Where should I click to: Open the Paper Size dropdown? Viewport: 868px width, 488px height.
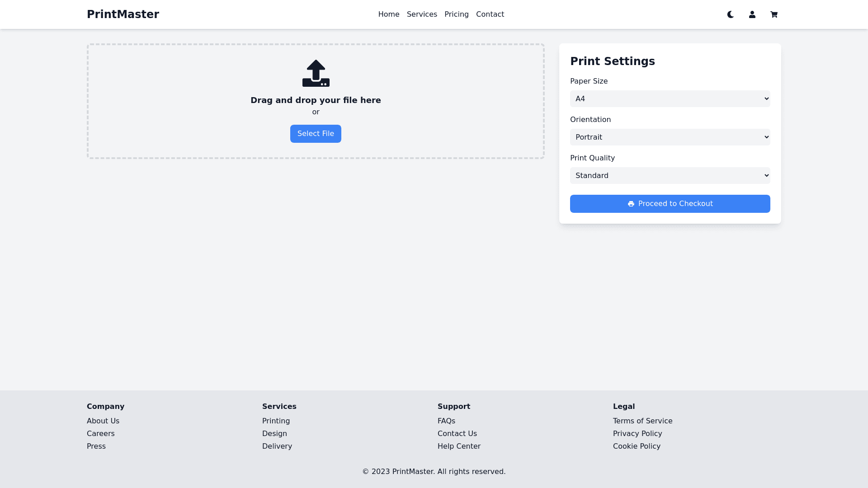pos(670,99)
